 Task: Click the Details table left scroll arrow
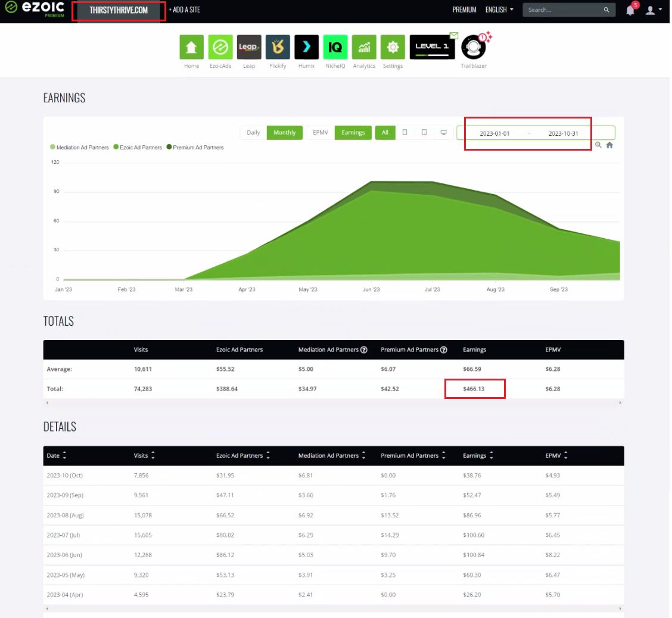coord(47,609)
